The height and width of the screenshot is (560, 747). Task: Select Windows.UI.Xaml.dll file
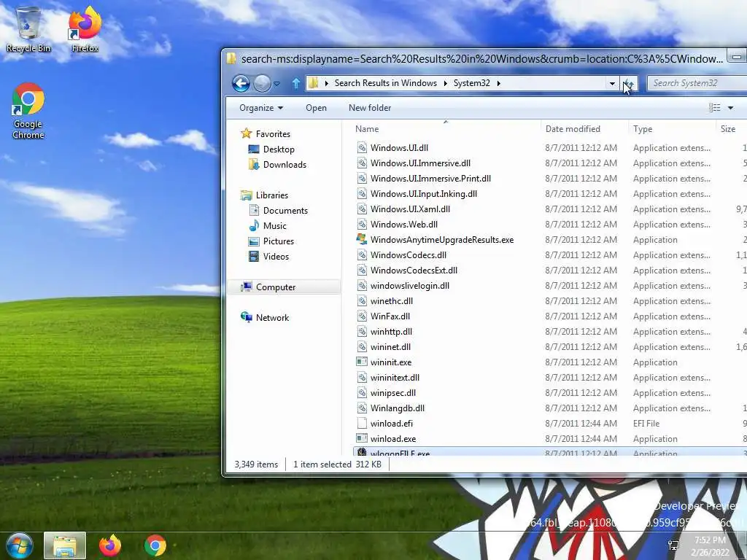click(x=410, y=209)
